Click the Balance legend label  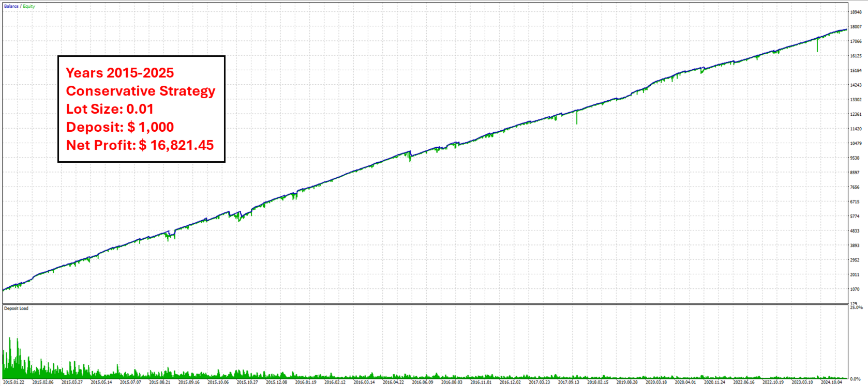coord(11,6)
